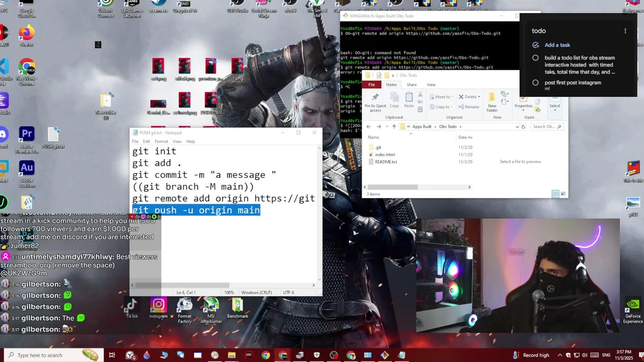Click the PUSH git.txt desktop file
644x362 pixels.
pyautogui.click(x=53, y=138)
